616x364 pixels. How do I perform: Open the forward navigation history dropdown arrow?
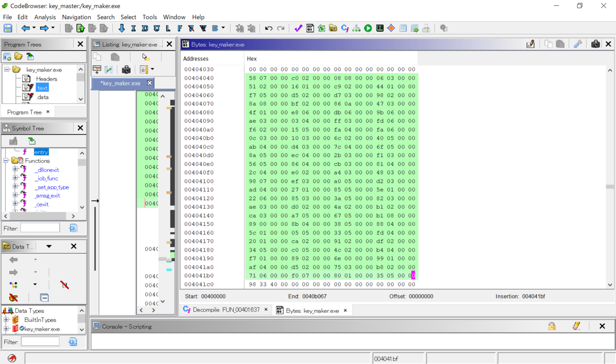(52, 28)
